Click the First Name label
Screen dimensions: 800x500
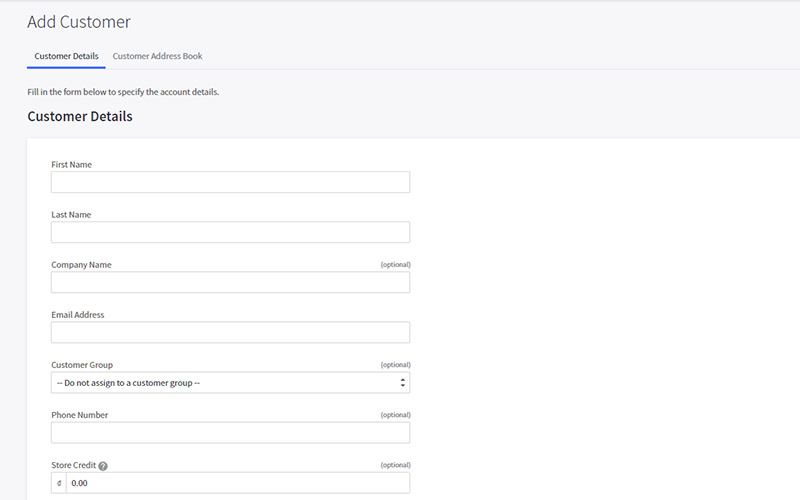[x=71, y=164]
